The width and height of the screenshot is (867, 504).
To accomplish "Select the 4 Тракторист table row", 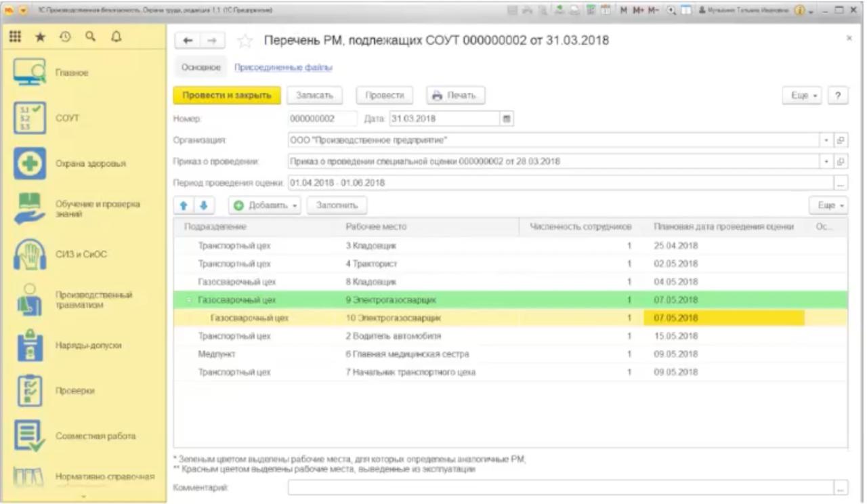I will point(371,264).
